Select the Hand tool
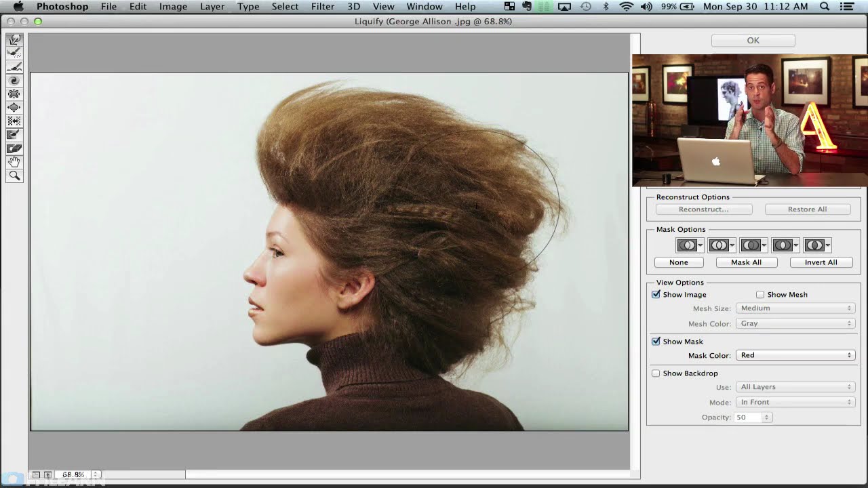This screenshot has height=488, width=868. [x=14, y=162]
